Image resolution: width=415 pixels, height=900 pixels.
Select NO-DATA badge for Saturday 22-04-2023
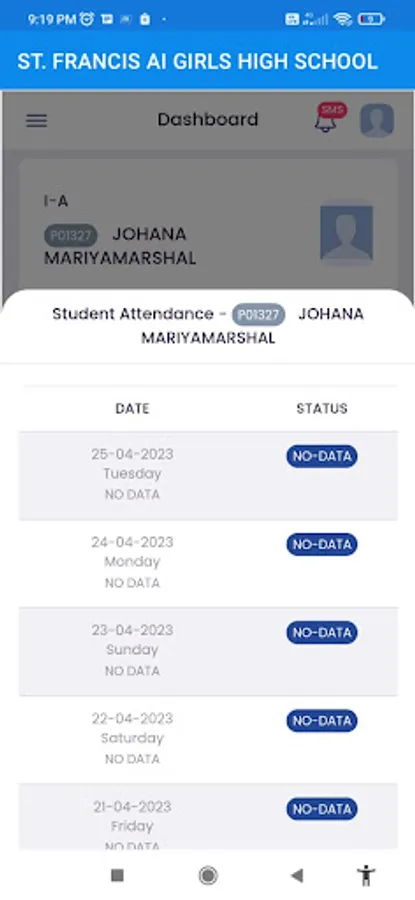point(322,720)
